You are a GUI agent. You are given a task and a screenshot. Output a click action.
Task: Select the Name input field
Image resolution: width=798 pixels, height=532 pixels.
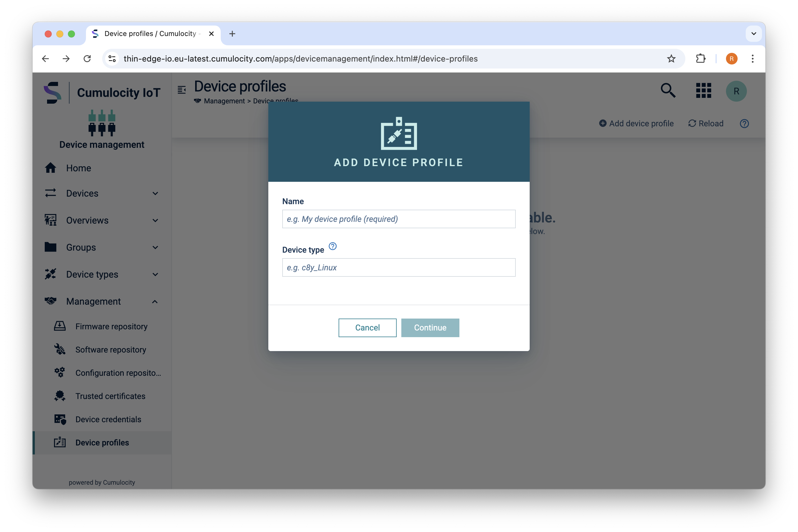pyautogui.click(x=399, y=218)
